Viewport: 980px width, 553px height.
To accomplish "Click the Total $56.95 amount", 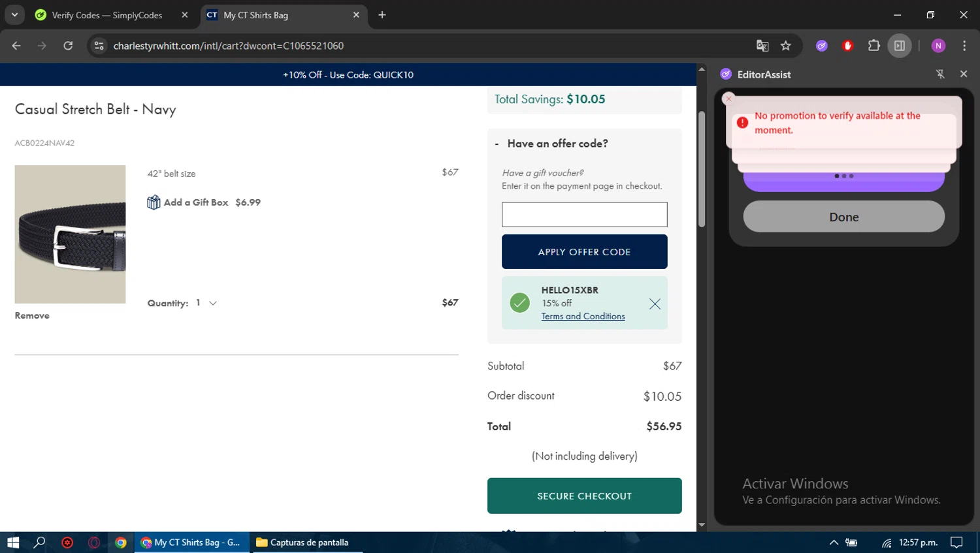I will tap(664, 426).
